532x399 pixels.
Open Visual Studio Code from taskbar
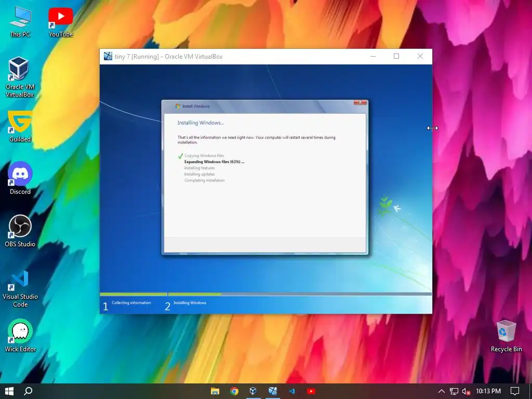point(291,391)
